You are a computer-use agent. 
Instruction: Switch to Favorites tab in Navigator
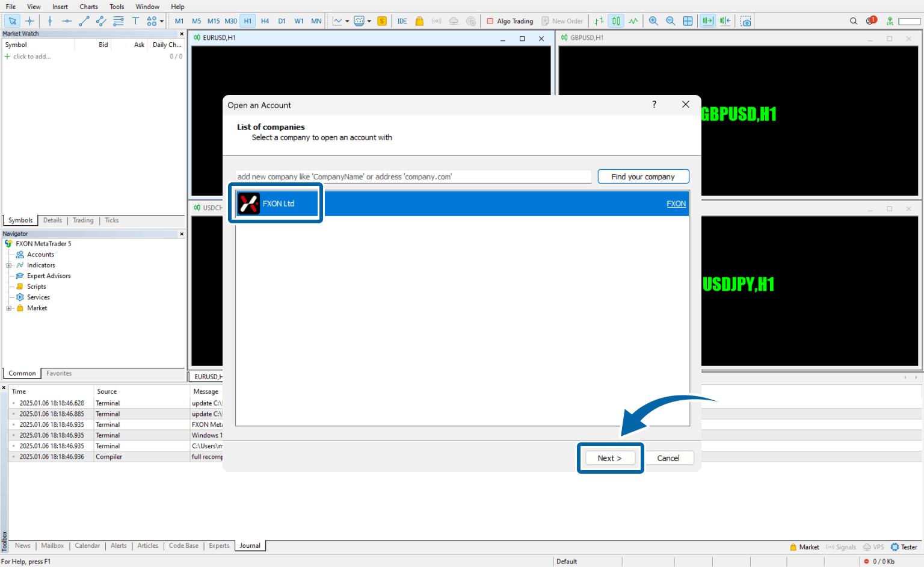click(x=59, y=373)
